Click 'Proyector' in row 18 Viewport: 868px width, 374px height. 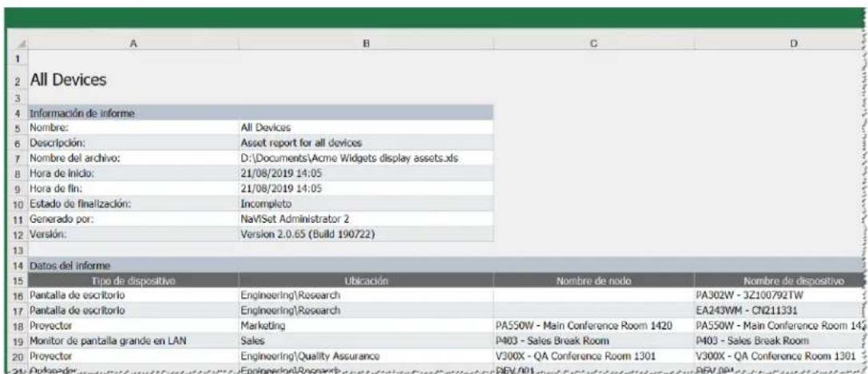(x=133, y=327)
